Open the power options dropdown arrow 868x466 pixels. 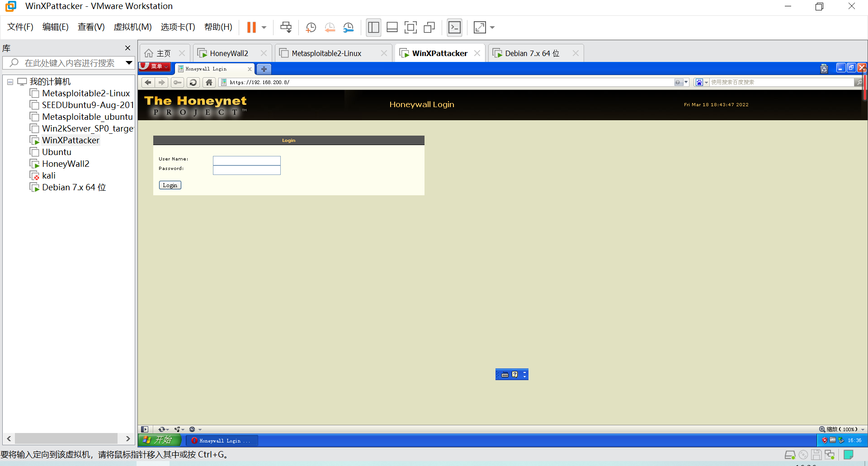264,28
